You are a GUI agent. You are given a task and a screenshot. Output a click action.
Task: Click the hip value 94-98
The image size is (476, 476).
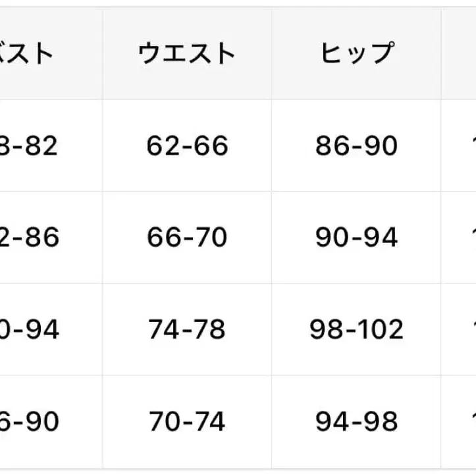tap(356, 421)
